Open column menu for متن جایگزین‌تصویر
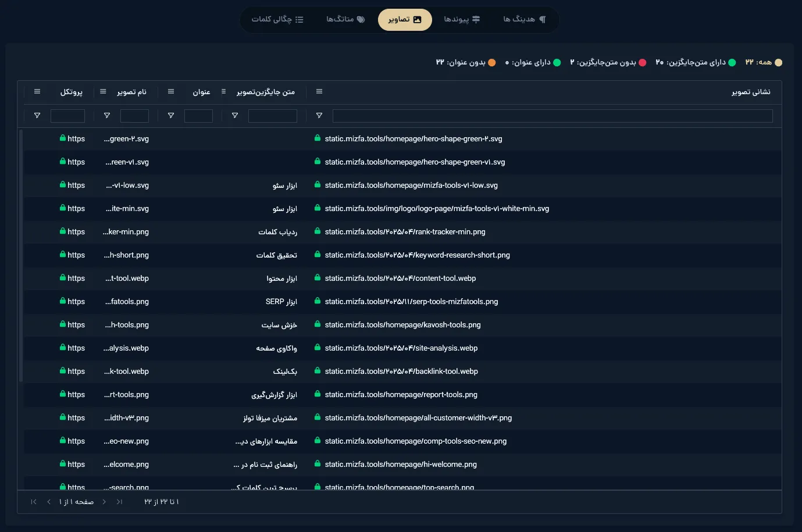802x532 pixels. [223, 91]
